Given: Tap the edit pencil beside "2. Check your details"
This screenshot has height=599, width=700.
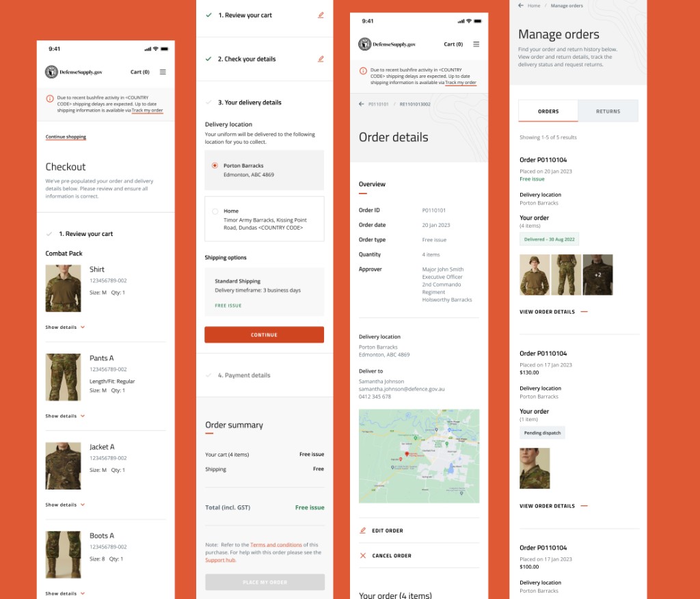Looking at the screenshot, I should [321, 59].
